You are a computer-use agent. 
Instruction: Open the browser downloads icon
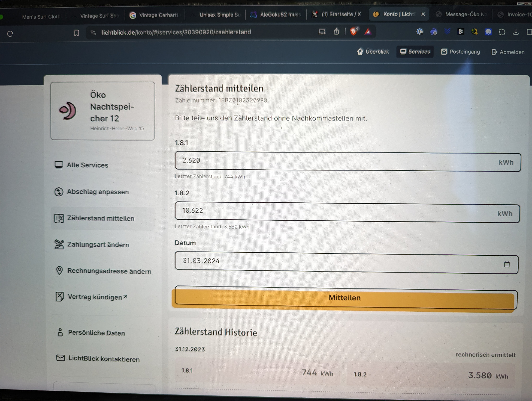(516, 32)
